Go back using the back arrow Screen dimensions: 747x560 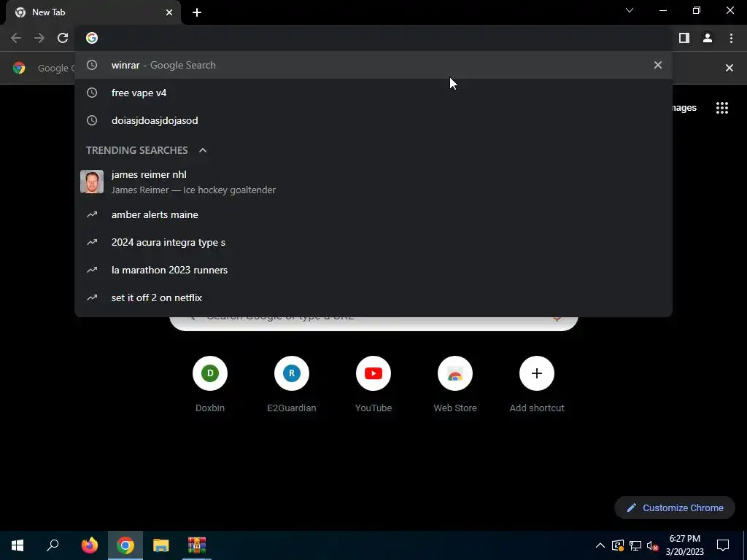(16, 38)
